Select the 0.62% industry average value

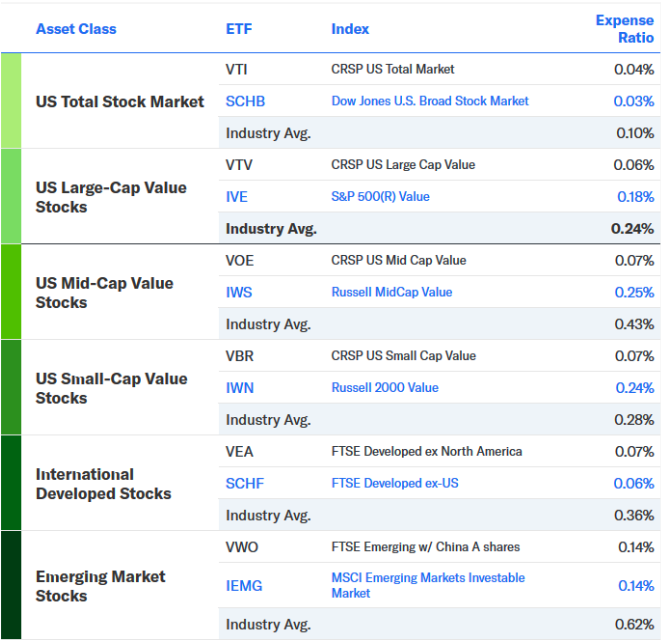point(634,624)
